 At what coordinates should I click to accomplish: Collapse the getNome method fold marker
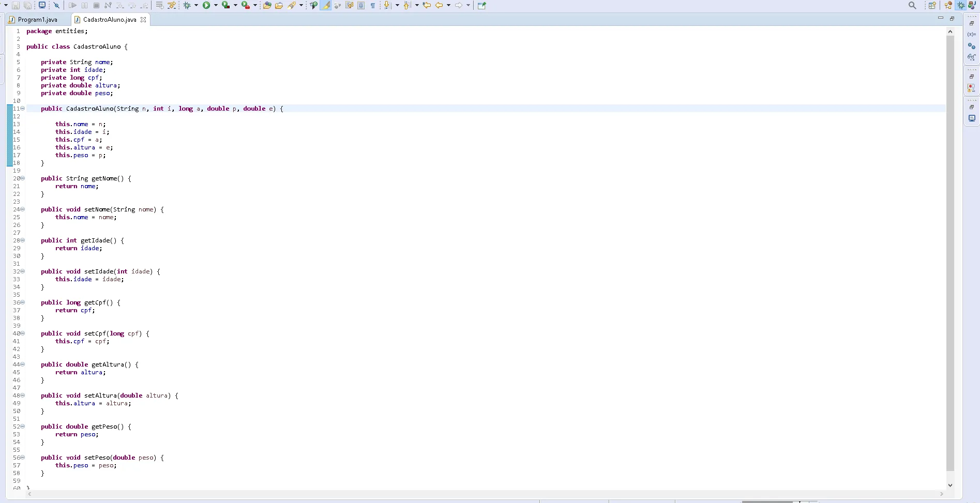point(23,178)
